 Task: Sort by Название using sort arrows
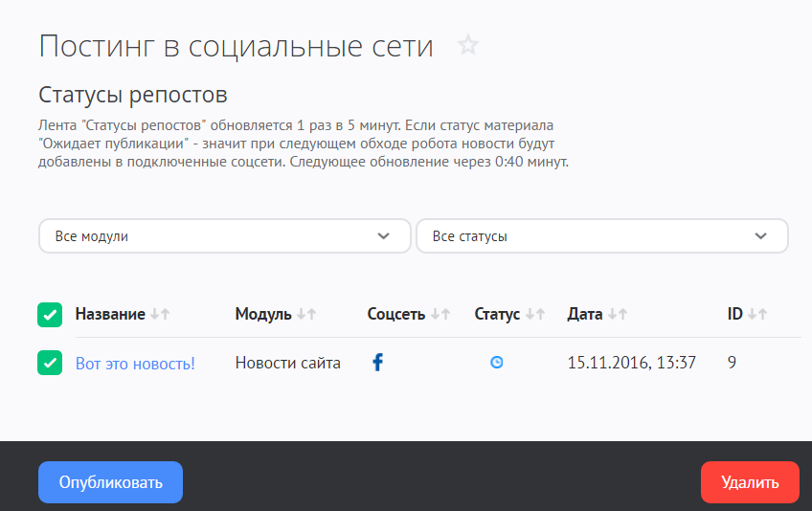coord(160,314)
